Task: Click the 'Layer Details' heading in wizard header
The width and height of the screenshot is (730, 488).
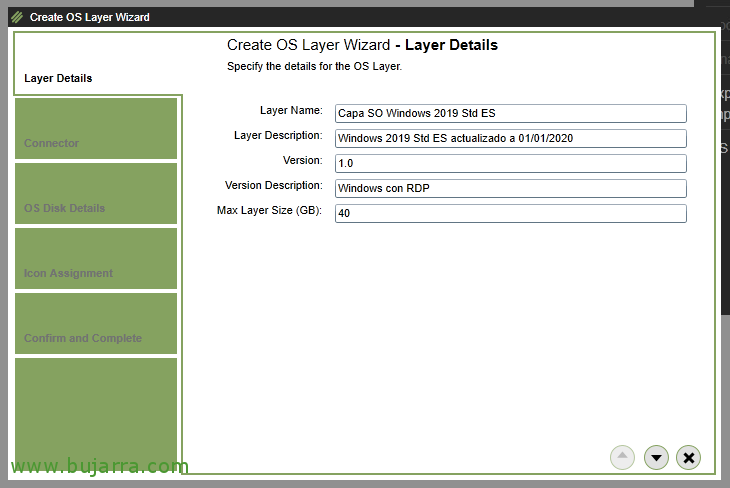Action: click(451, 45)
